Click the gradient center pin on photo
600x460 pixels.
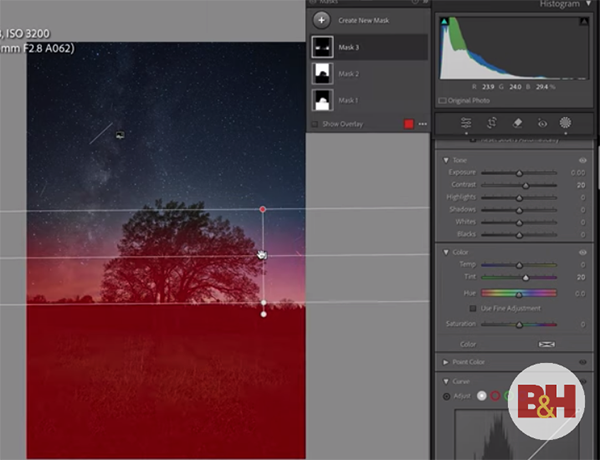click(x=262, y=255)
